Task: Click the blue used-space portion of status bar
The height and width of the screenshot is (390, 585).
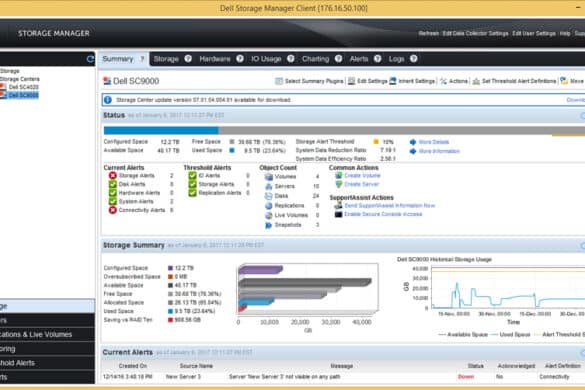Action: (161, 130)
